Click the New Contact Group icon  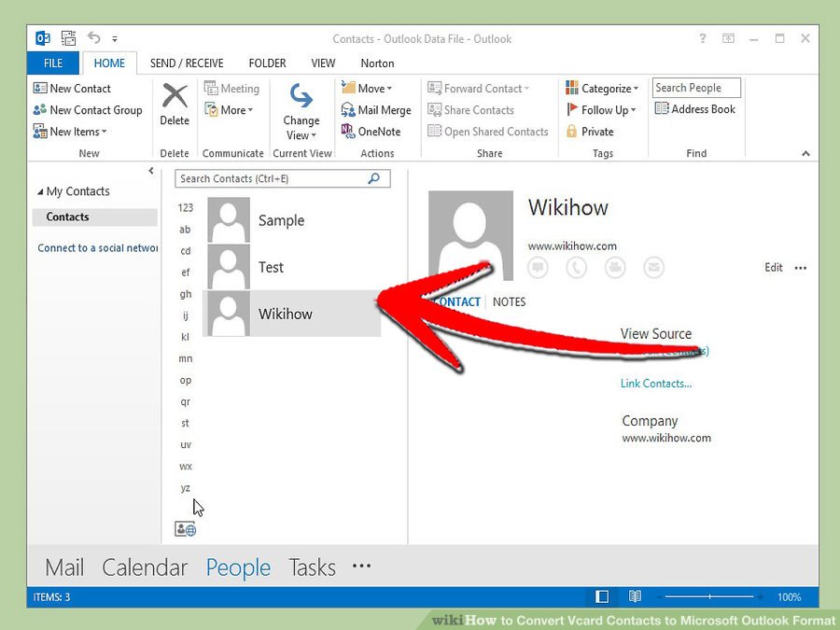point(40,110)
